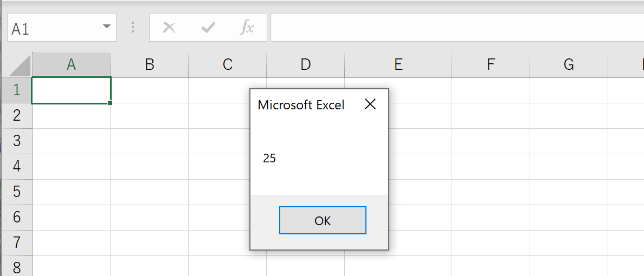Select row 2 header
This screenshot has height=276, width=644.
[16, 116]
